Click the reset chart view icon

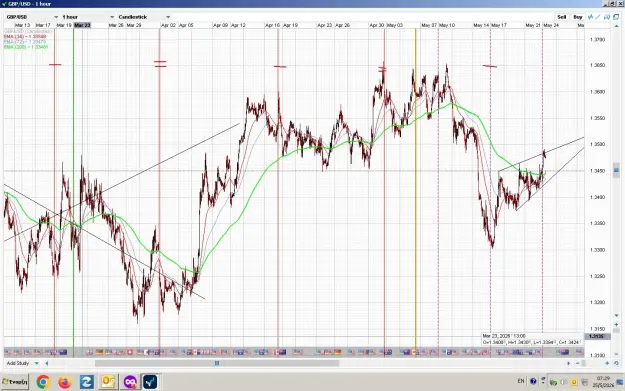pos(616,363)
